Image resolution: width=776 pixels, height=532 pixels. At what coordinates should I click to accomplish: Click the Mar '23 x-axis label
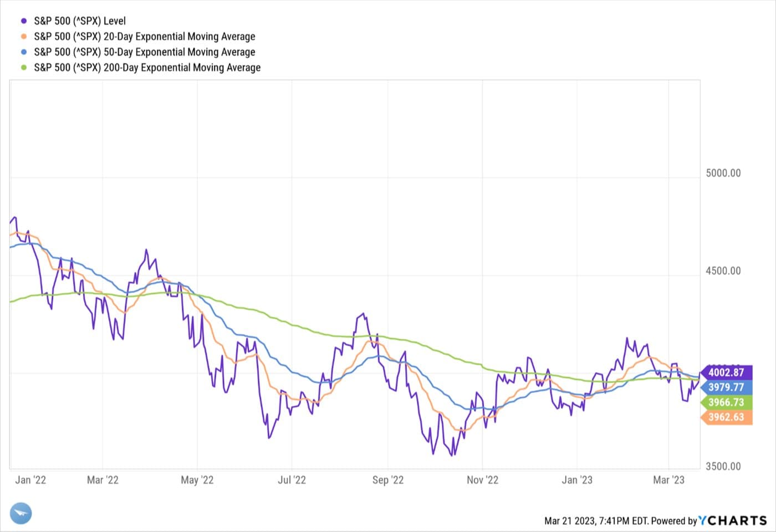668,480
